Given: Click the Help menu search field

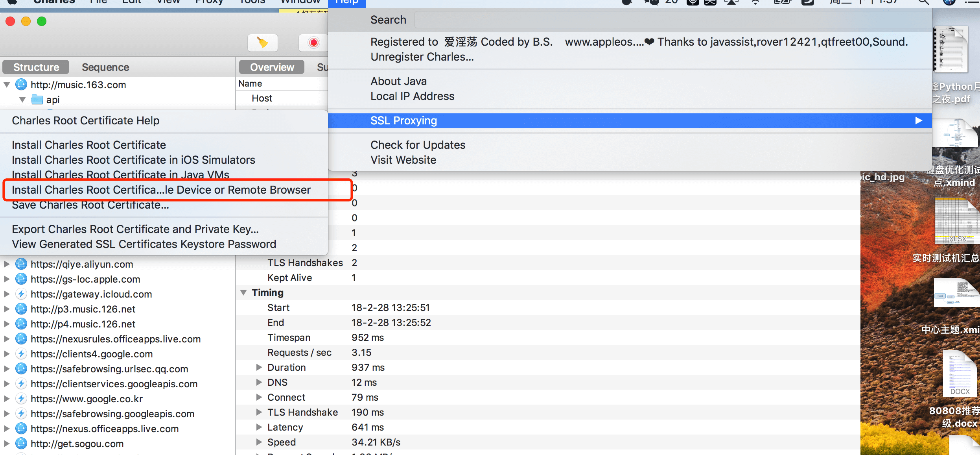Looking at the screenshot, I should (672, 20).
